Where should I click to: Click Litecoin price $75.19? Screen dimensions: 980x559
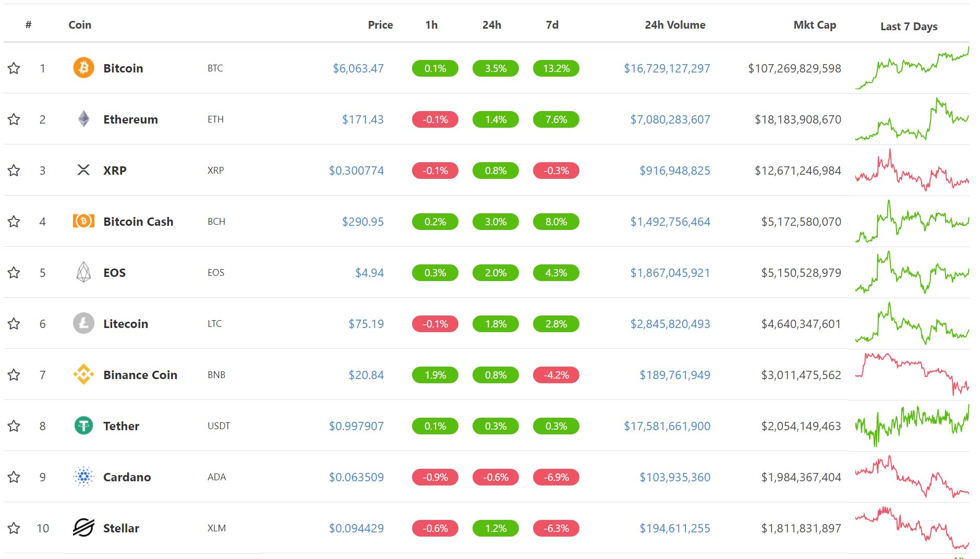[x=366, y=323]
